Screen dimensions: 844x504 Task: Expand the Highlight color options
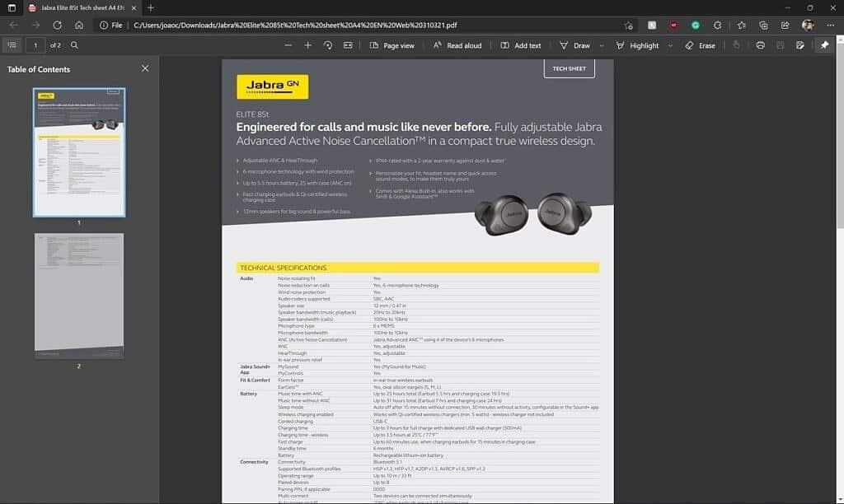point(672,45)
